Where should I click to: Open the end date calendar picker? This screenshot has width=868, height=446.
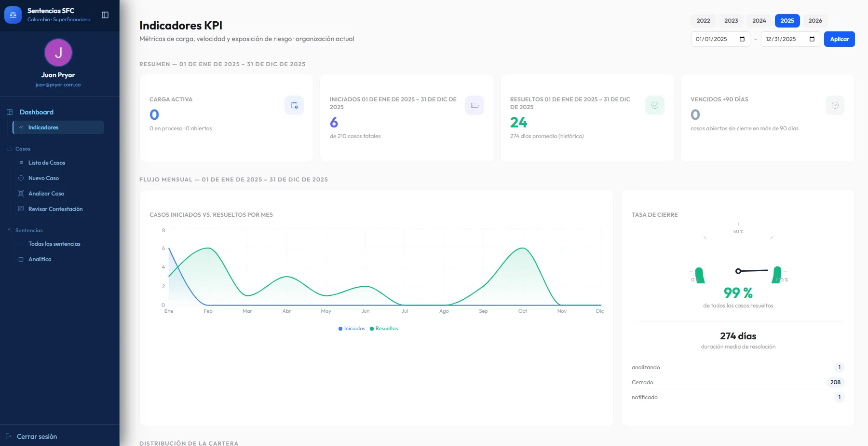(812, 39)
